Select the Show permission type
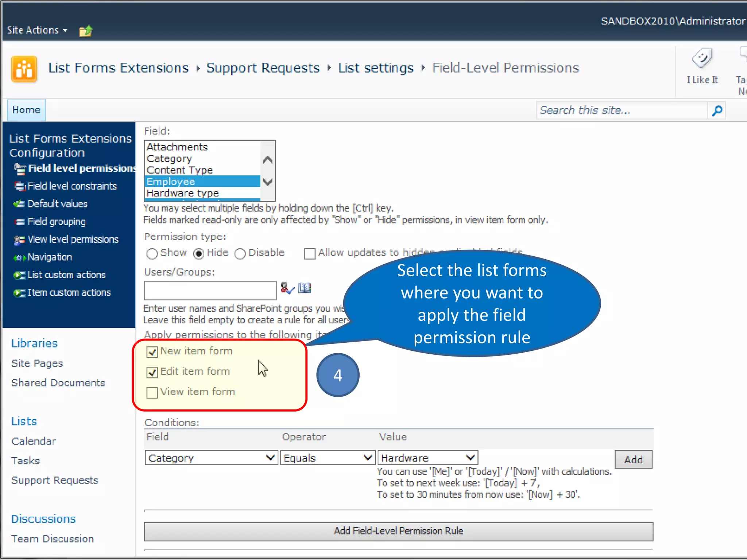The width and height of the screenshot is (747, 560). (152, 253)
